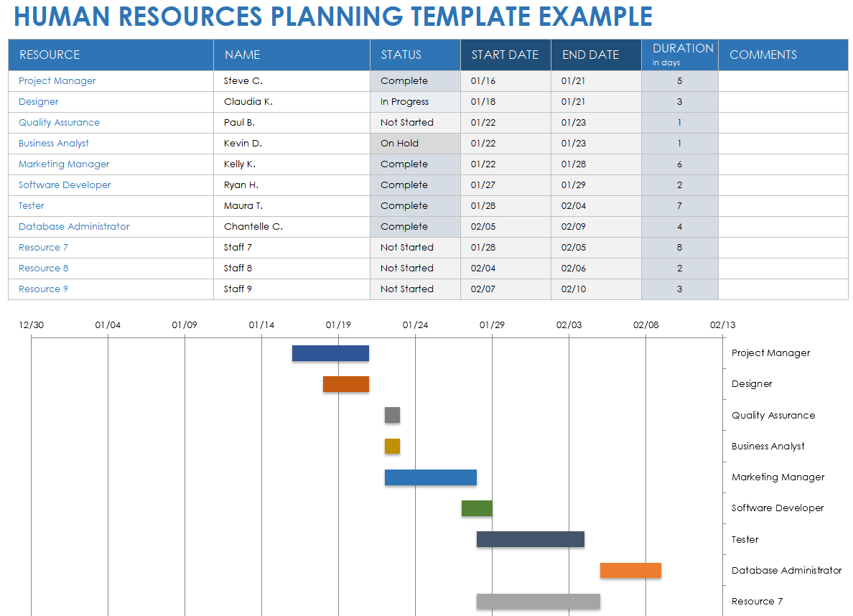Open the Marketing Manager resource link
Viewport: 853px width, 616px height.
tap(63, 164)
